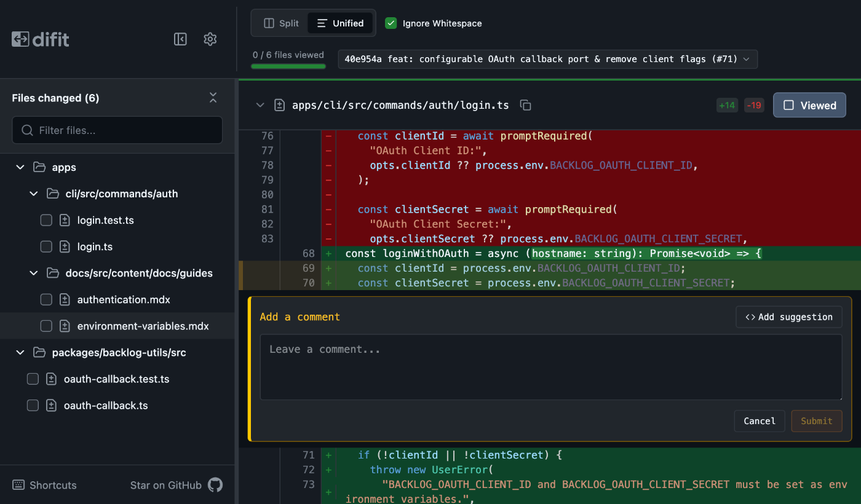
Task: Click the files viewed progress bar
Action: point(288,66)
